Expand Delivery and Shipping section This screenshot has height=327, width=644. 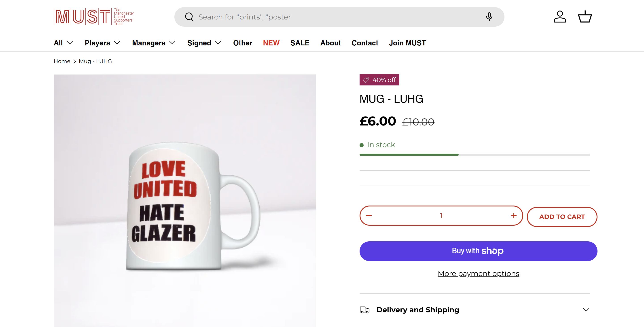(x=586, y=310)
